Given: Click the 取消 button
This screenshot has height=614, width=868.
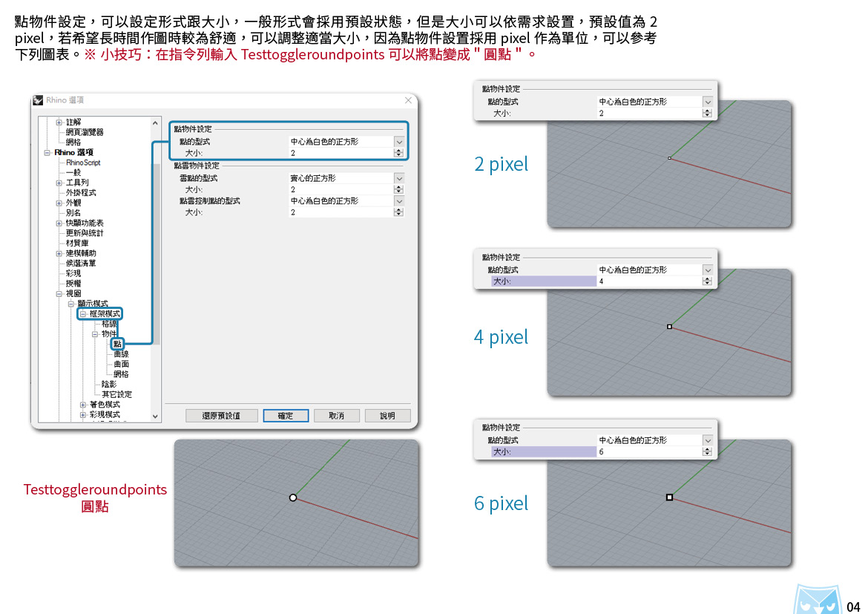Looking at the screenshot, I should 337,416.
